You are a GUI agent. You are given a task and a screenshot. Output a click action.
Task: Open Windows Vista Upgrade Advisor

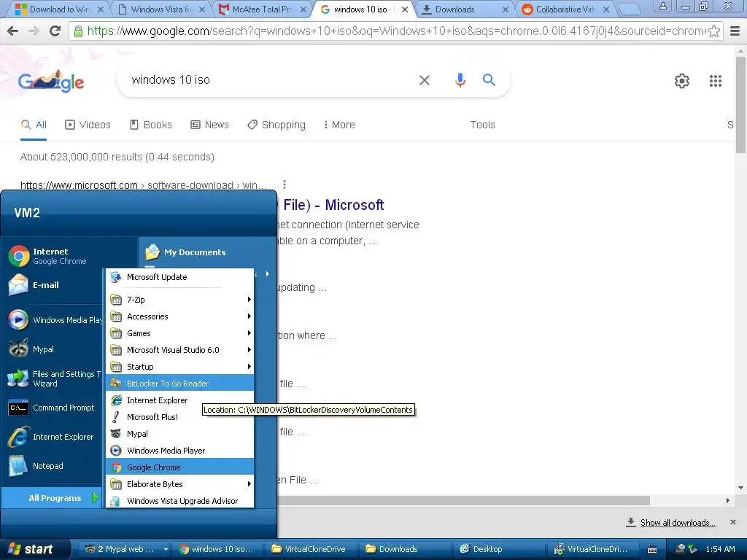click(180, 501)
